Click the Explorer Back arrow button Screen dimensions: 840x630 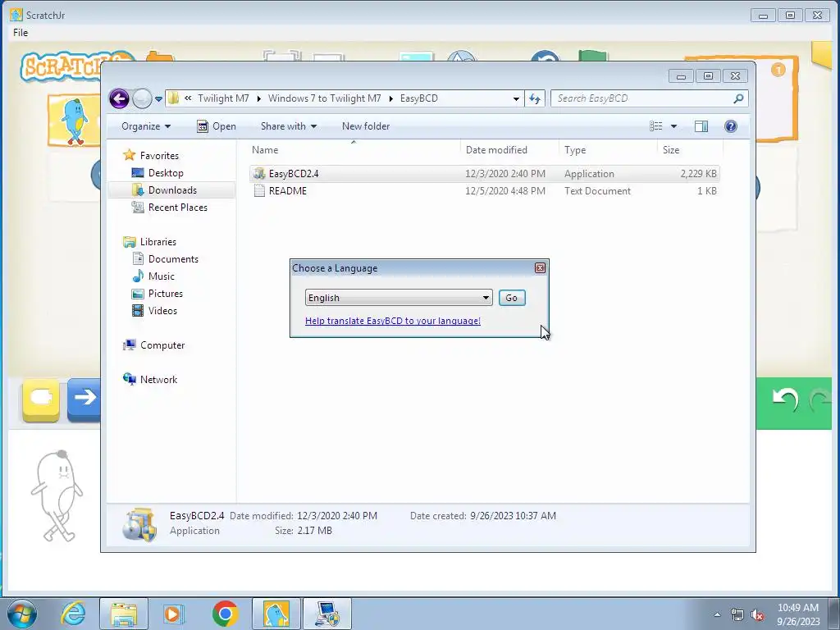pos(119,98)
